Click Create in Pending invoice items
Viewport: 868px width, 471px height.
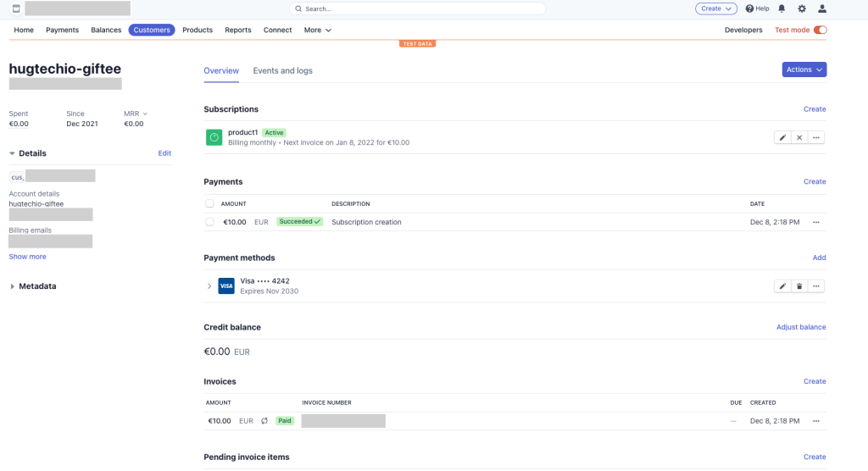pyautogui.click(x=815, y=457)
